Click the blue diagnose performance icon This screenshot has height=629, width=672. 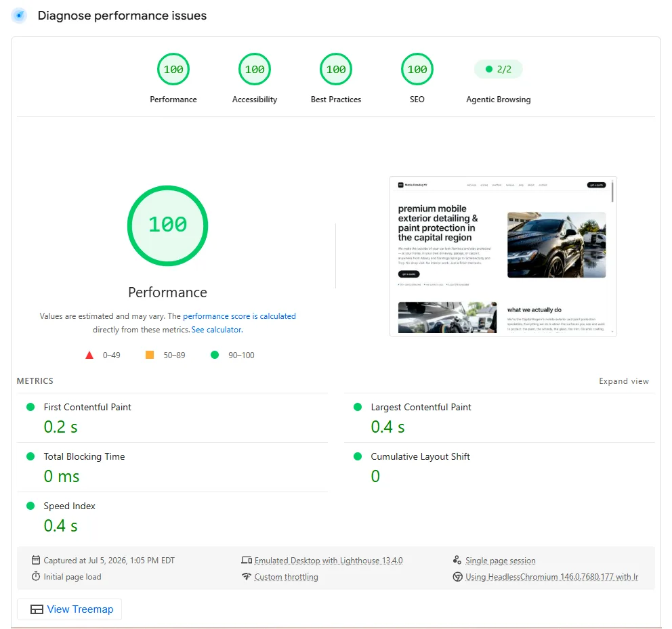point(19,16)
